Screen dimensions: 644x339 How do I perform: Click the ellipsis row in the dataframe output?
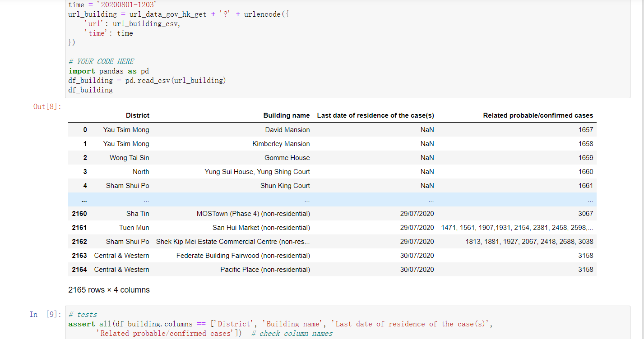point(307,200)
